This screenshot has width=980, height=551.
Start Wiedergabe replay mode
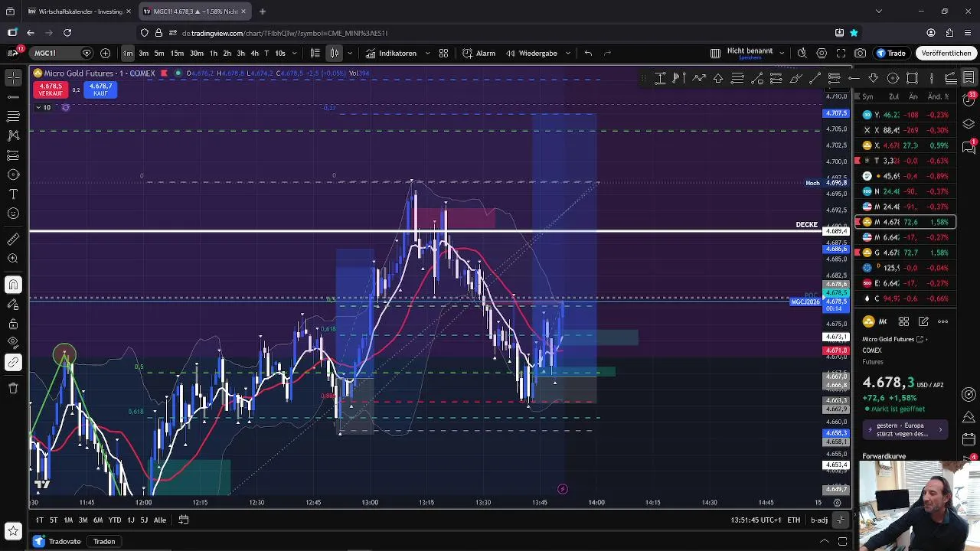tap(531, 53)
